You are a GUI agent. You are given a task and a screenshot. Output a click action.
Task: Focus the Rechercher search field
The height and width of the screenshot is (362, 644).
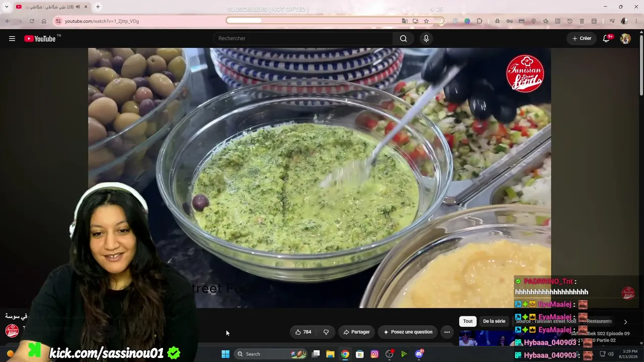303,39
